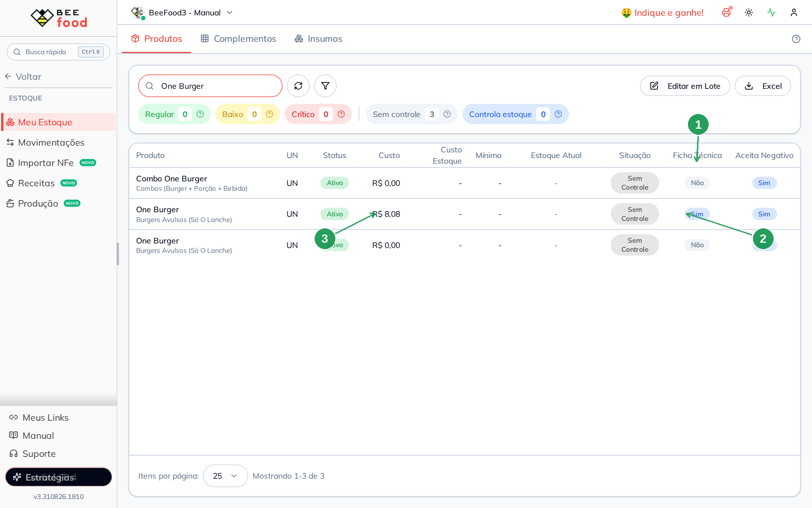The width and height of the screenshot is (812, 508).
Task: Open Suporte in the sidebar
Action: 32,453
